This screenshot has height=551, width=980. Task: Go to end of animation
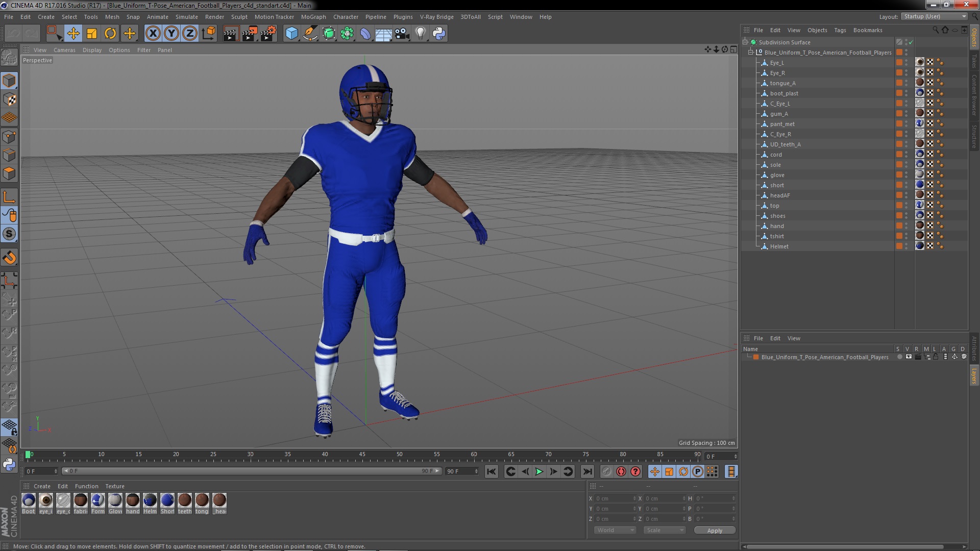click(587, 472)
